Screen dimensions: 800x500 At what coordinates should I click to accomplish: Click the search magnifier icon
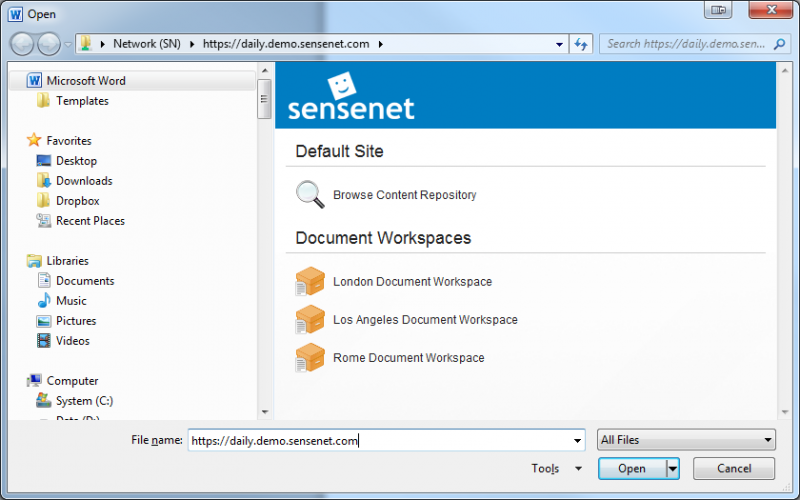click(779, 44)
